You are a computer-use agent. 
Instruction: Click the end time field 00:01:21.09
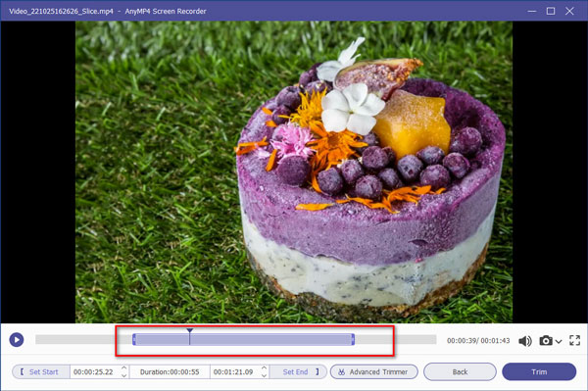click(x=233, y=371)
